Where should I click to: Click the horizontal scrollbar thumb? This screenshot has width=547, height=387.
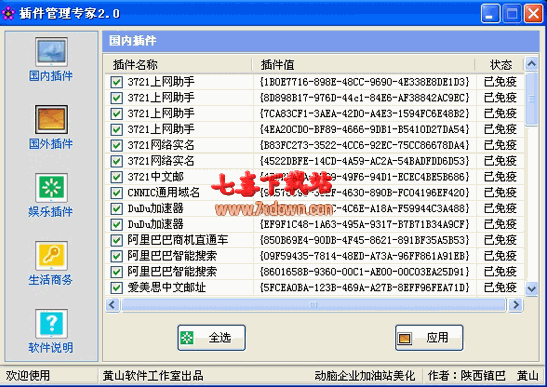(x=314, y=305)
